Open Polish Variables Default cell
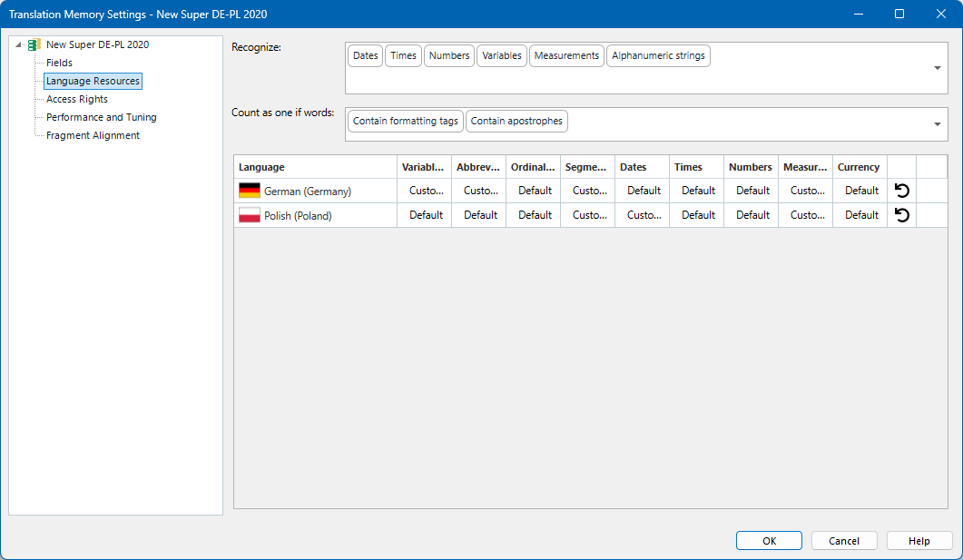The height and width of the screenshot is (560, 963). click(425, 215)
